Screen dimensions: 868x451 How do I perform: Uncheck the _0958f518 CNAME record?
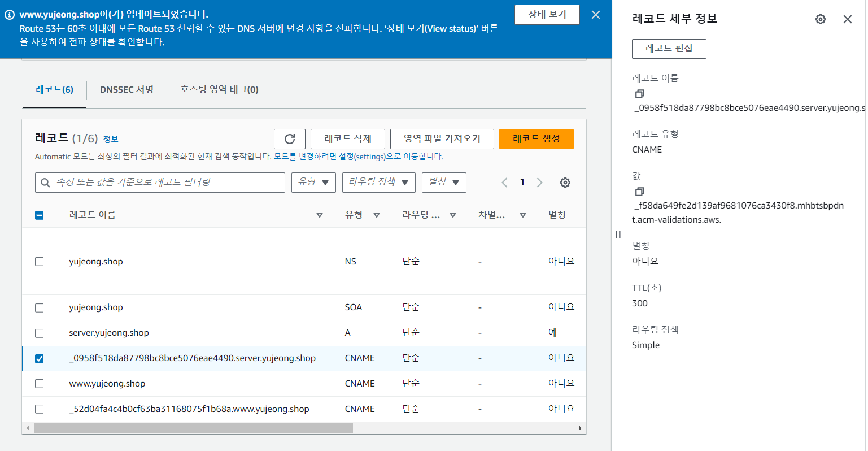pos(39,358)
